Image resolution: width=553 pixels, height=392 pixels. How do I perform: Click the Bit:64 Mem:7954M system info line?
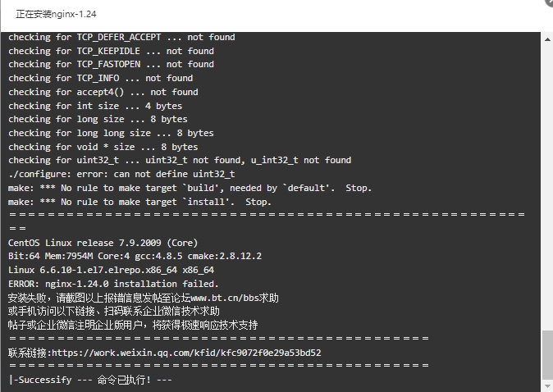135,257
